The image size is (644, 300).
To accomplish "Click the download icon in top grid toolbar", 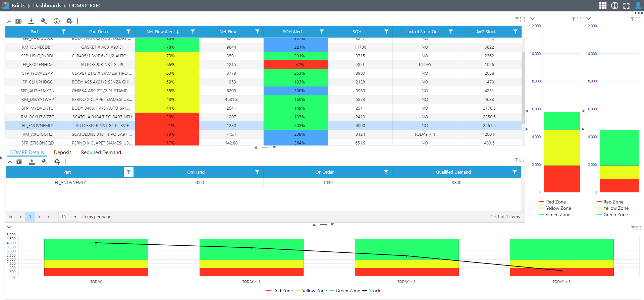I will 31,21.
